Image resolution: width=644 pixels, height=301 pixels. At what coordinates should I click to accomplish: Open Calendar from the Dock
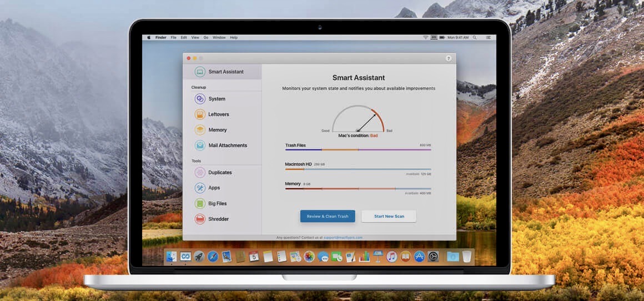pos(254,257)
